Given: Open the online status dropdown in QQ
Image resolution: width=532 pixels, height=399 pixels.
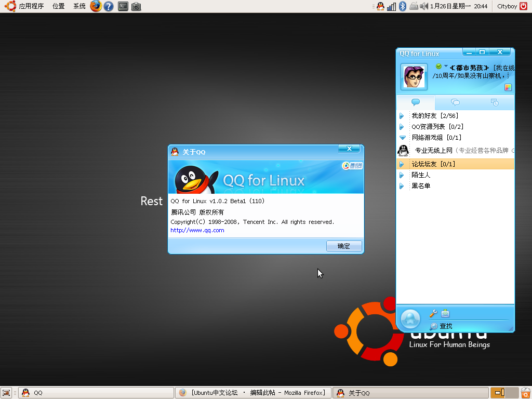Looking at the screenshot, I should [x=446, y=66].
